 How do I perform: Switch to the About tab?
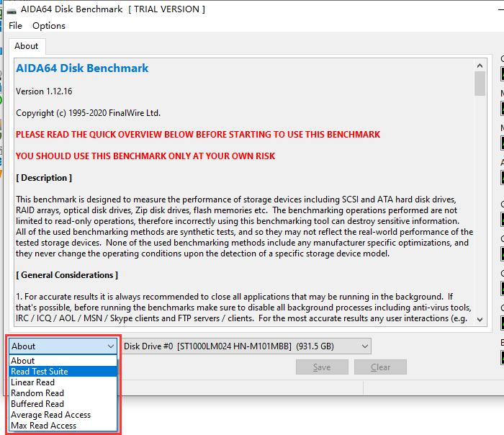point(27,46)
